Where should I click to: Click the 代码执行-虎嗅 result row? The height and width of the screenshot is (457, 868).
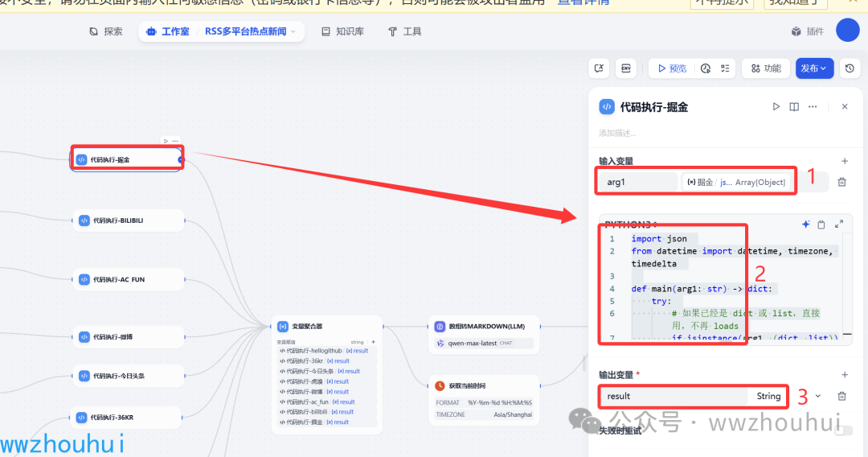click(x=326, y=381)
